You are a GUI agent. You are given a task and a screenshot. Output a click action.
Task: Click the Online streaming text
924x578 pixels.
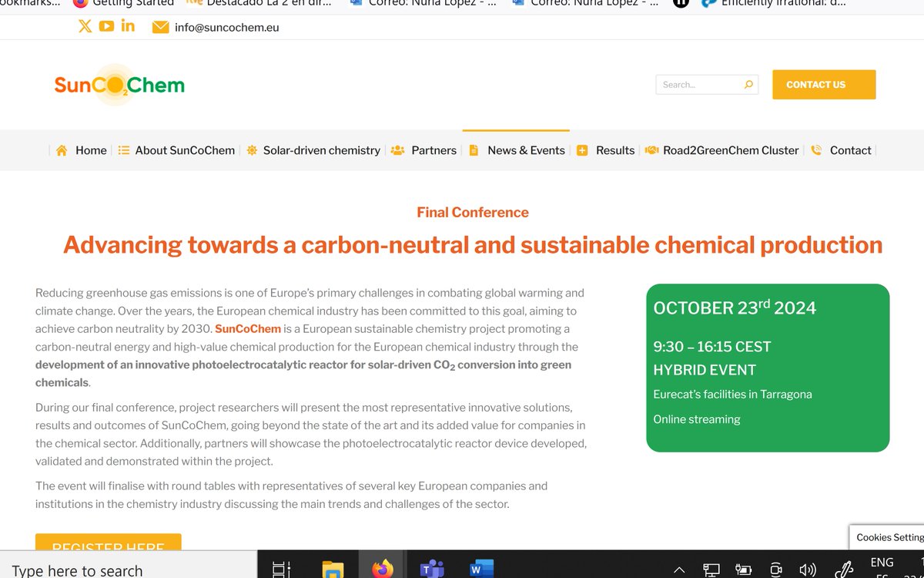click(697, 419)
